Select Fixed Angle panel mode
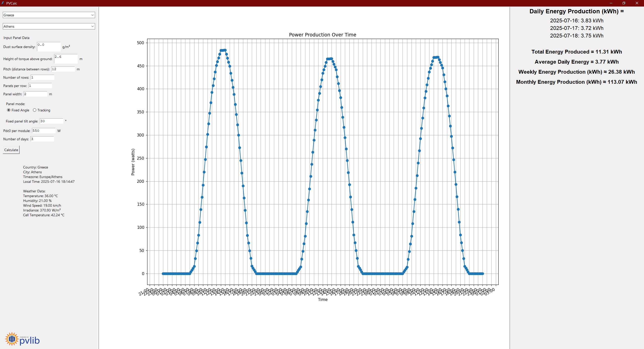 tap(9, 110)
